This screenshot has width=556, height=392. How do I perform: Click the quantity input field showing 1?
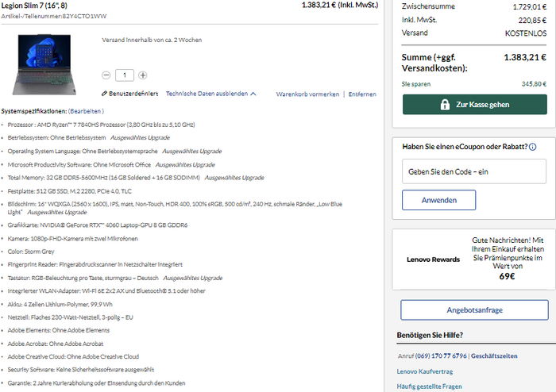coord(125,75)
